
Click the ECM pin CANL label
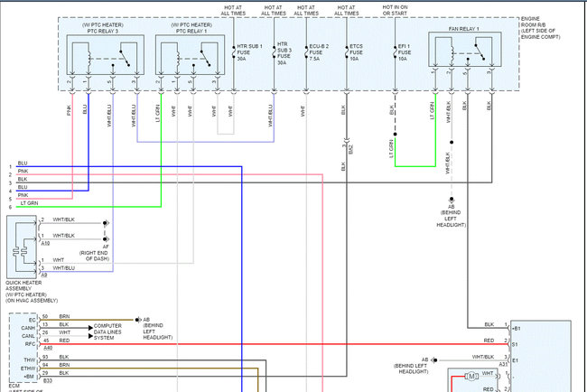28,336
